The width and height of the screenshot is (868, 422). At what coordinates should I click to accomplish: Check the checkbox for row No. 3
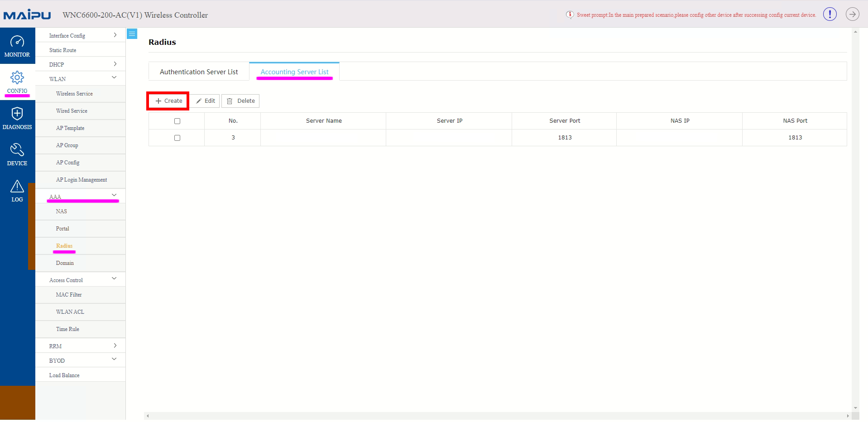tap(177, 138)
